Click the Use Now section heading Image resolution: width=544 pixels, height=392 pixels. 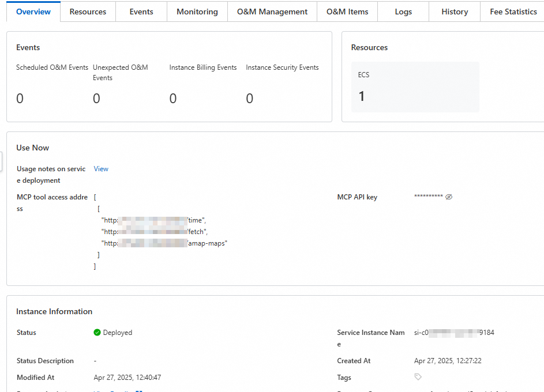33,148
